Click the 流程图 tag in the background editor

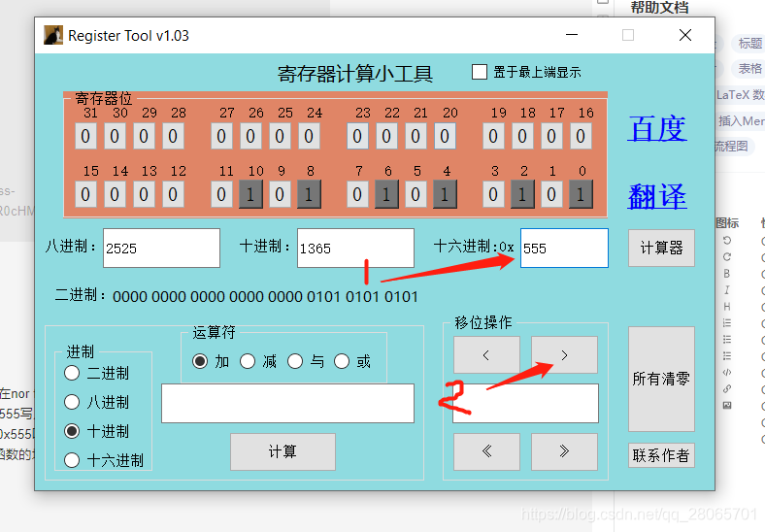pos(733,146)
